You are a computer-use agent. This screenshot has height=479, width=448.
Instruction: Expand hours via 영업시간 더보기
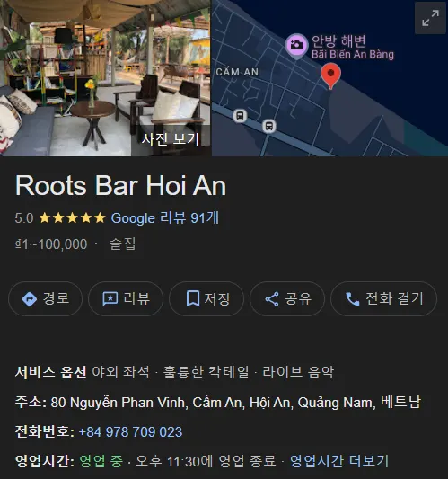[x=339, y=461]
